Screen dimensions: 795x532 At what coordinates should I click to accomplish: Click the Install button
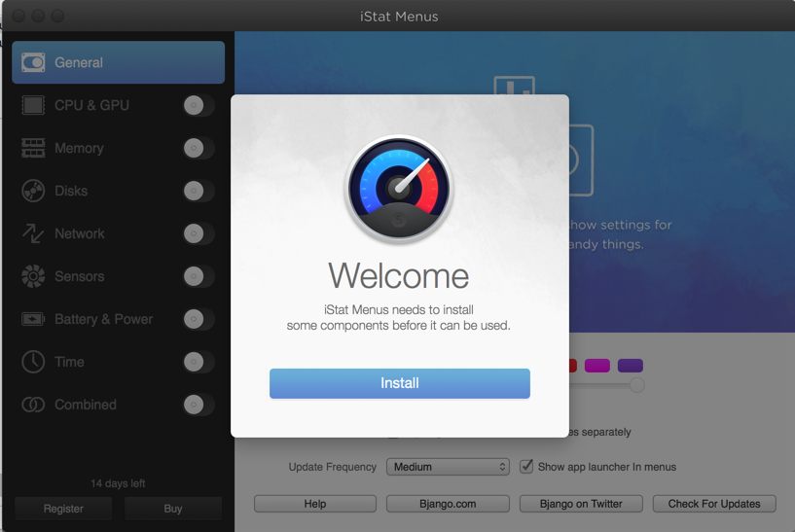(400, 383)
